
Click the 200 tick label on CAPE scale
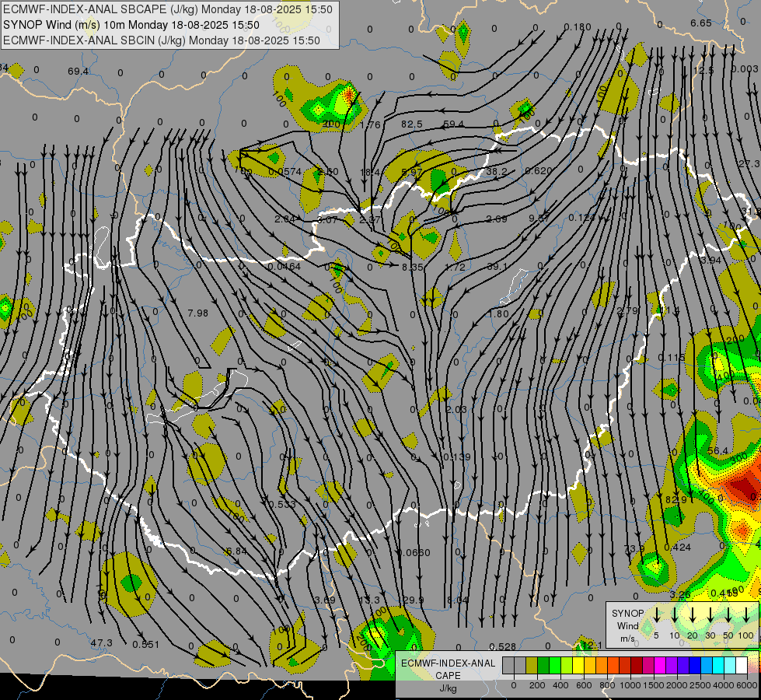point(537,685)
